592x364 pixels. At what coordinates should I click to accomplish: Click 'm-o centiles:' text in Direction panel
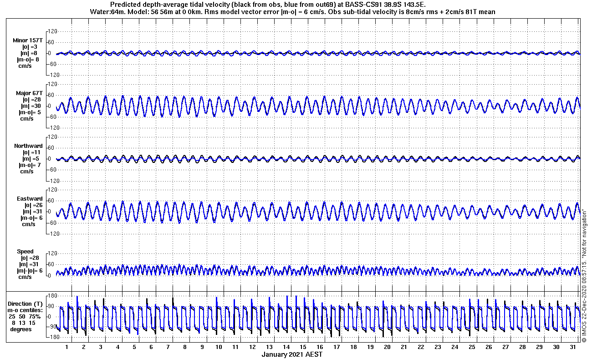[x=26, y=310]
